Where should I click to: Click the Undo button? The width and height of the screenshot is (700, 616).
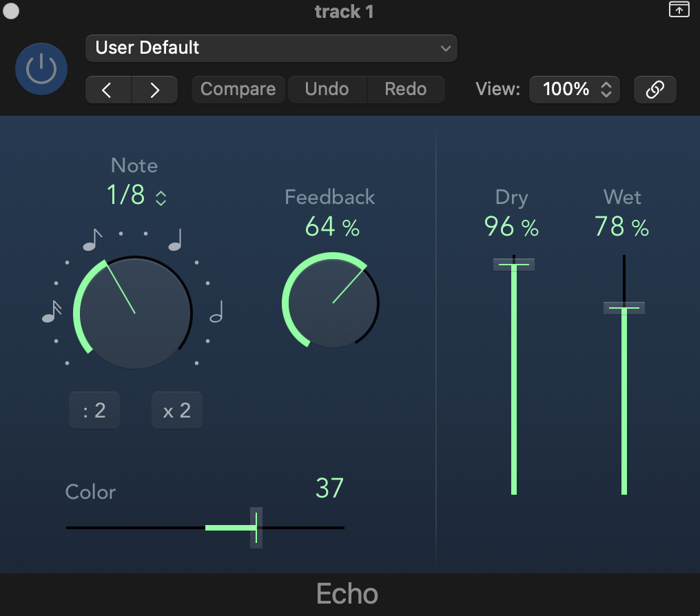327,90
